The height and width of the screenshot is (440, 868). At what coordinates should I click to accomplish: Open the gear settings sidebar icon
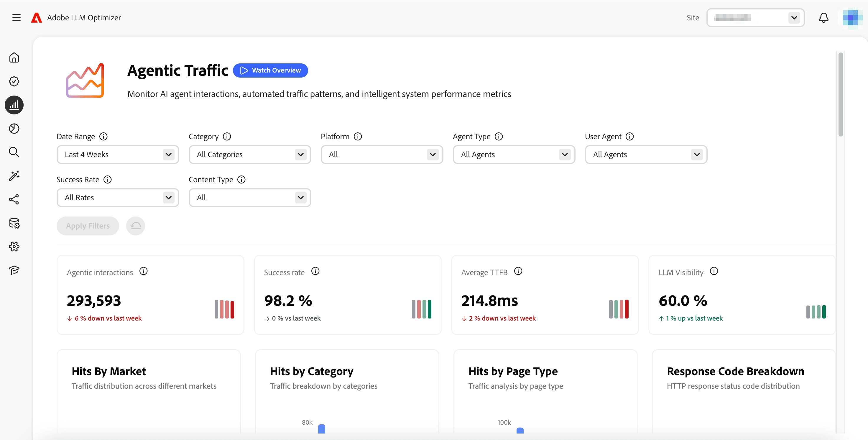[14, 247]
